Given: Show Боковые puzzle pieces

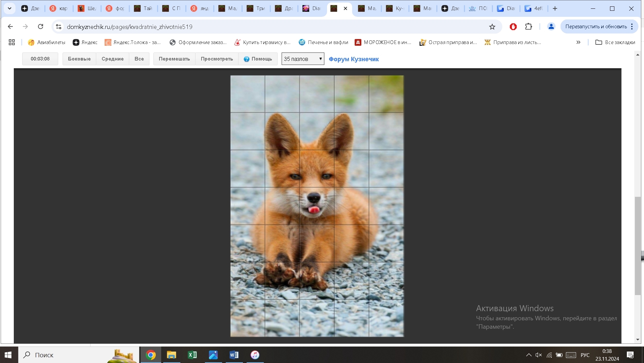Looking at the screenshot, I should tap(79, 59).
